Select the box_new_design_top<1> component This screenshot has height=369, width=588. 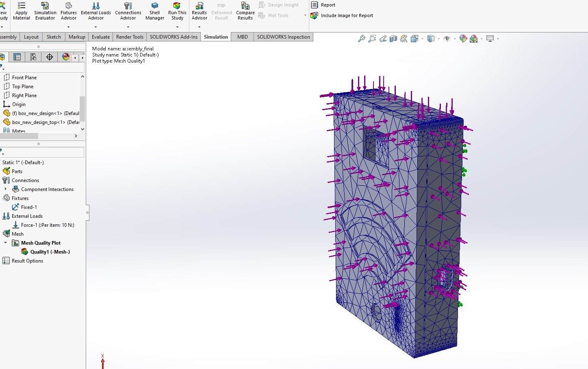pos(41,122)
